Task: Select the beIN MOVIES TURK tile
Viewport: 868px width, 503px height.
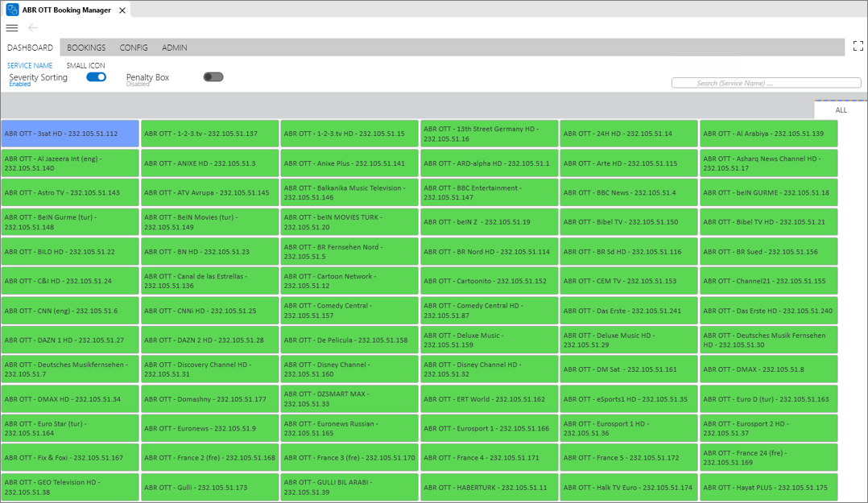Action: [349, 222]
